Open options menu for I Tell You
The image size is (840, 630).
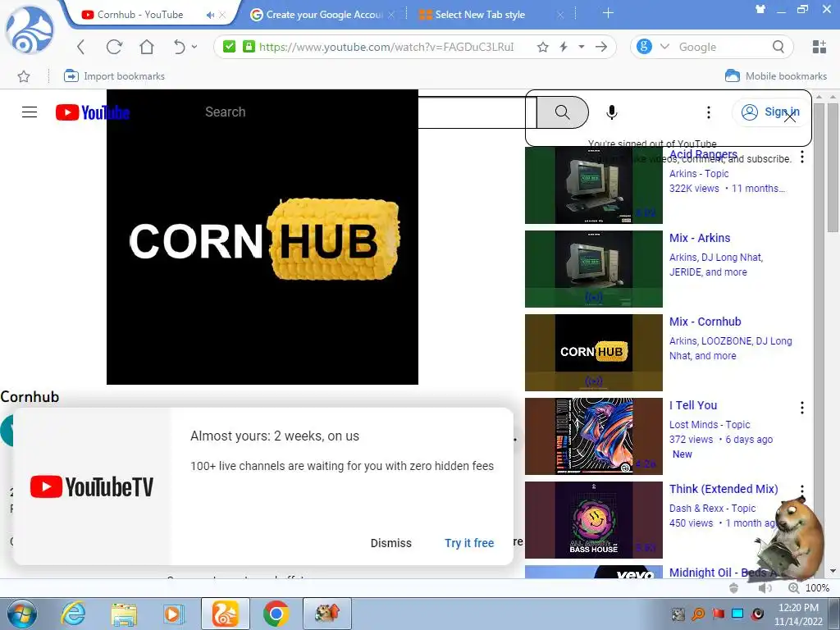pyautogui.click(x=802, y=408)
